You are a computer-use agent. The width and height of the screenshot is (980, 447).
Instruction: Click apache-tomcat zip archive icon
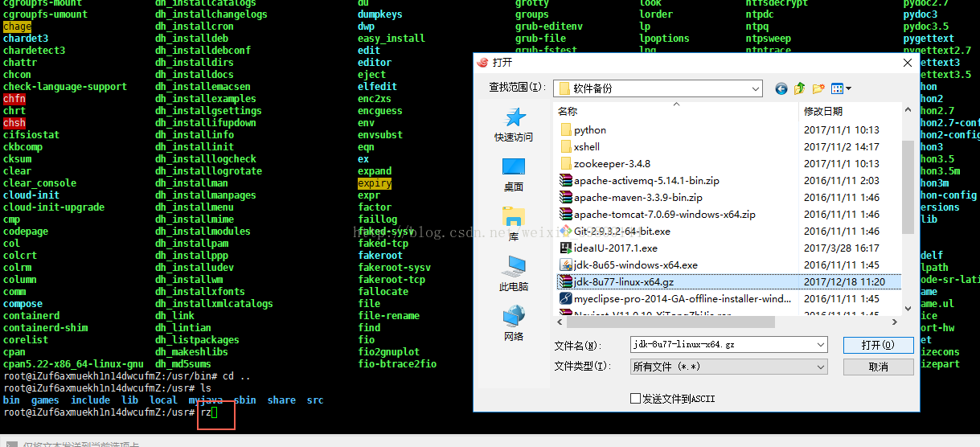(x=565, y=214)
